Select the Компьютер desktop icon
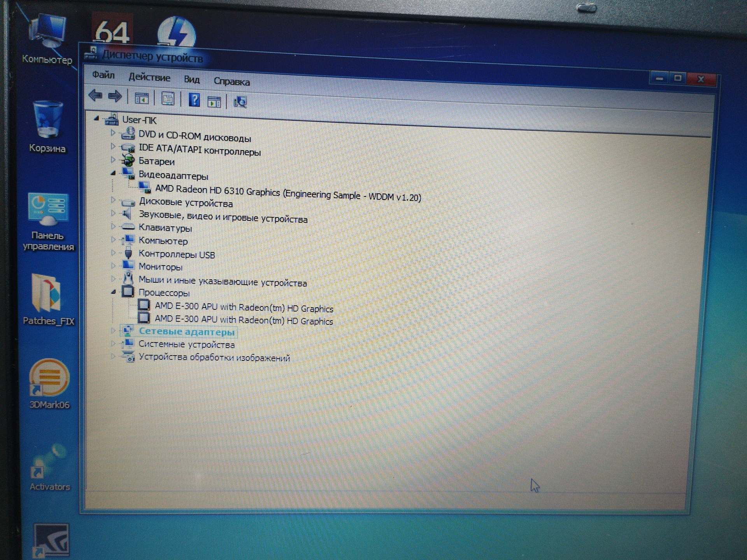The image size is (747, 560). point(47,40)
